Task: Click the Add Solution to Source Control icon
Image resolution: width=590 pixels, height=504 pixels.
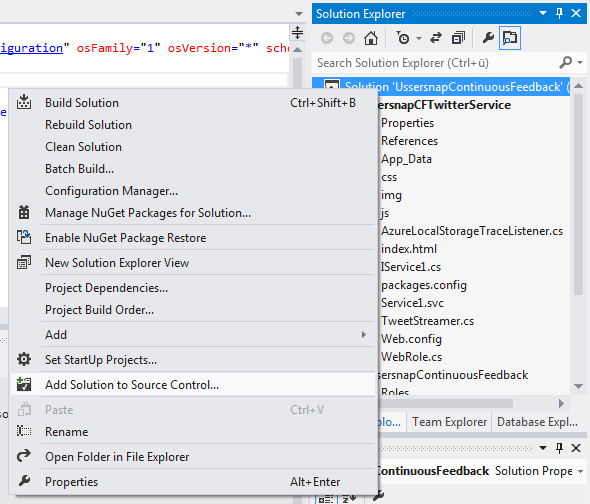Action: pyautogui.click(x=24, y=384)
